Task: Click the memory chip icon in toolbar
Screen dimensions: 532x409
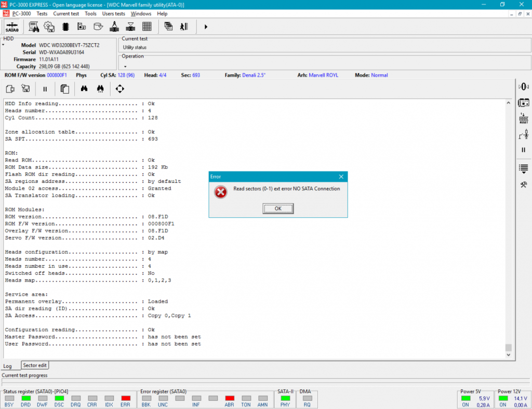Action: point(65,27)
